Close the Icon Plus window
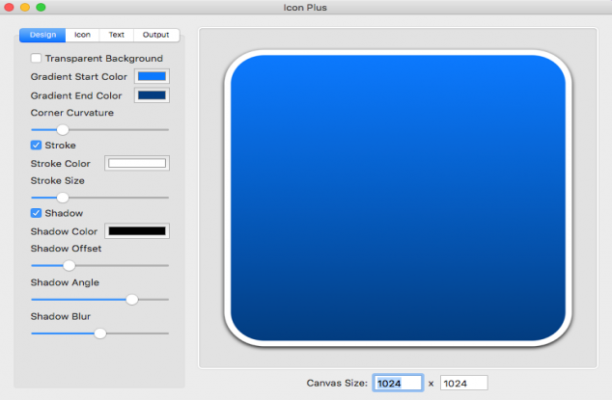Viewport: 612px width, 400px height. pos(9,7)
